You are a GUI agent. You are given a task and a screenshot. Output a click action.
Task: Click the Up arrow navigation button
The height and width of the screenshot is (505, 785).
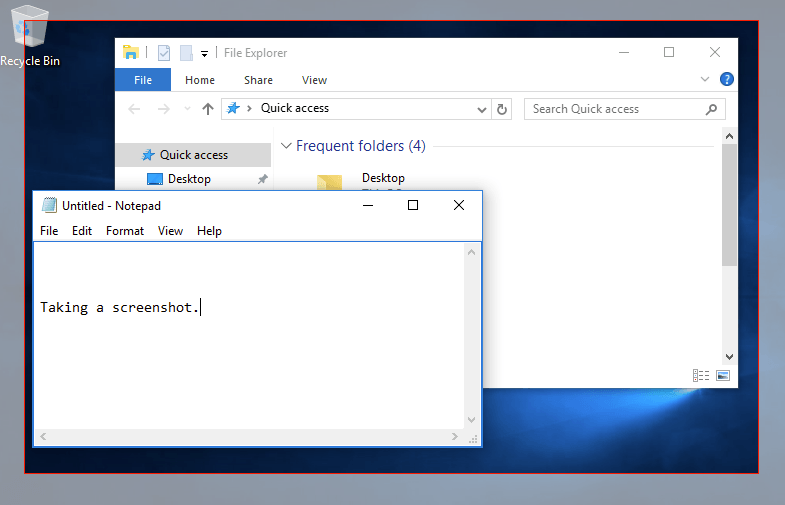point(208,109)
